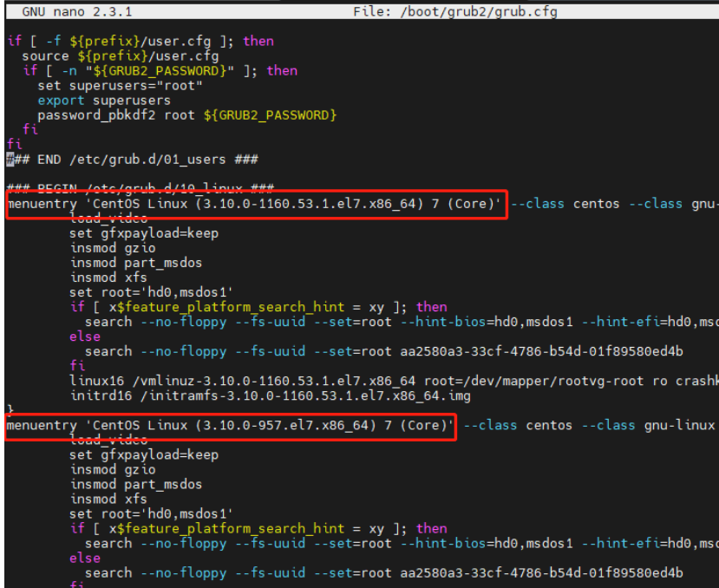Click set gfxpayload=keep under the 957 entry

[144, 454]
